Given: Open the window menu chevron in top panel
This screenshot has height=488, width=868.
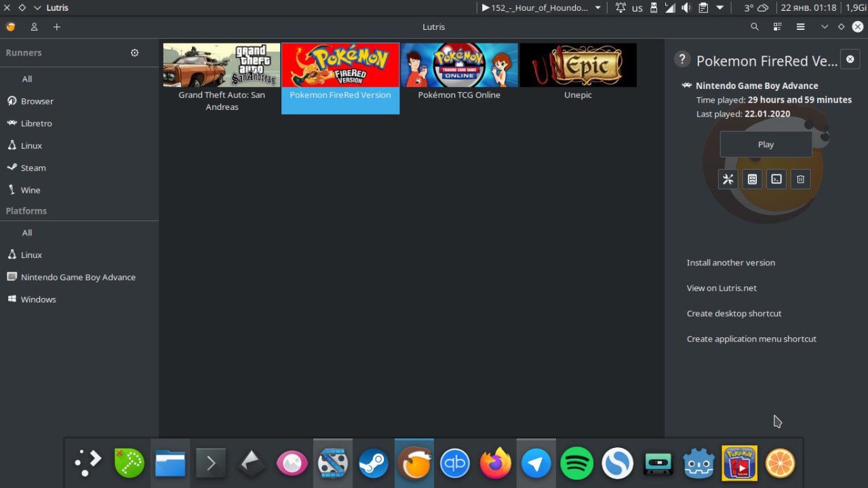Looking at the screenshot, I should coord(37,8).
